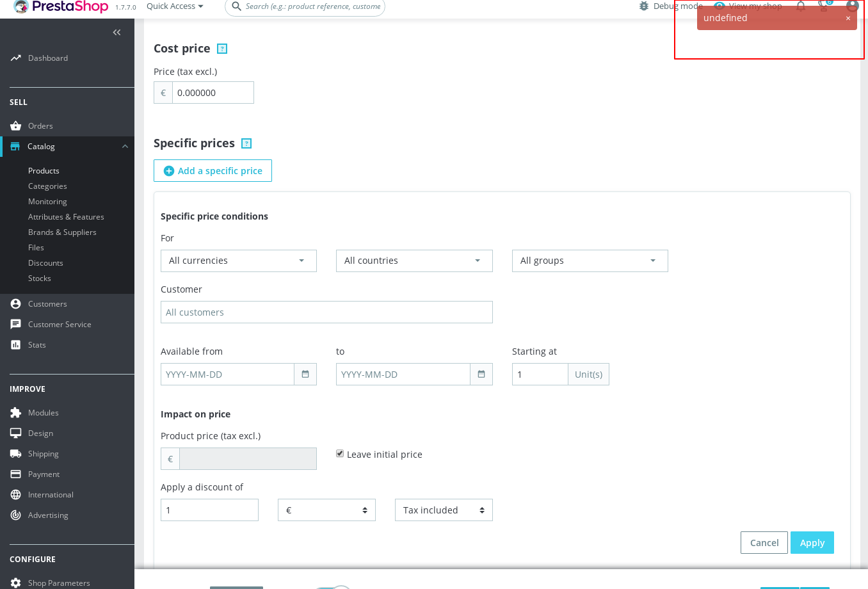Open the Available from calendar picker
This screenshot has width=868, height=589.
(306, 374)
